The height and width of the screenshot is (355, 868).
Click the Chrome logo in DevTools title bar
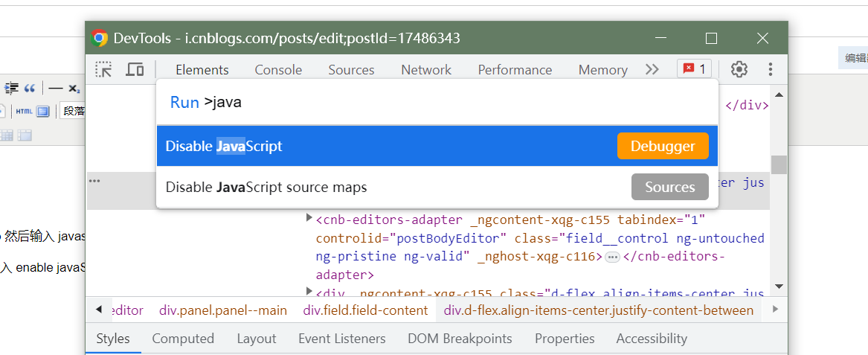click(99, 38)
